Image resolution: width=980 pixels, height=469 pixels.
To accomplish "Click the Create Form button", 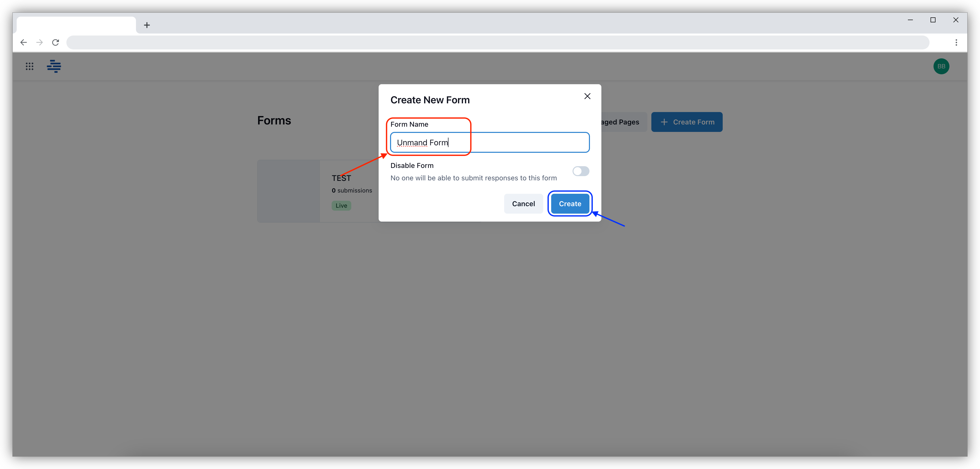I will [687, 122].
